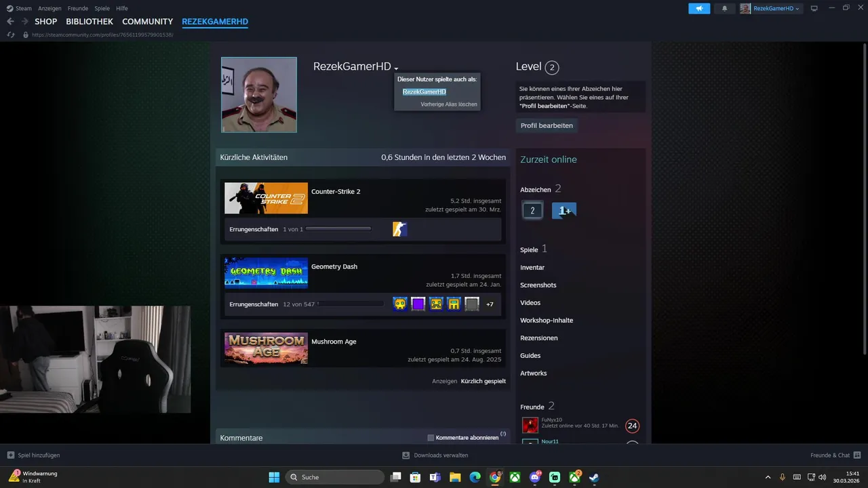
Task: Click the blue announcements megaphone icon
Action: pos(699,8)
